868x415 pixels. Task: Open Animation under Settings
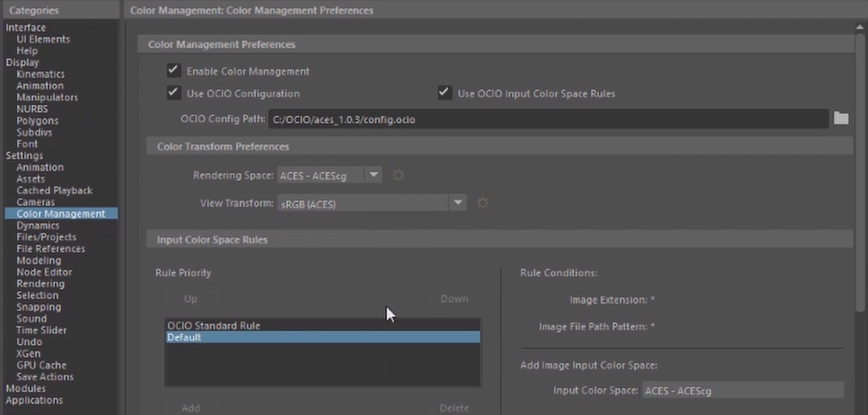(40, 167)
